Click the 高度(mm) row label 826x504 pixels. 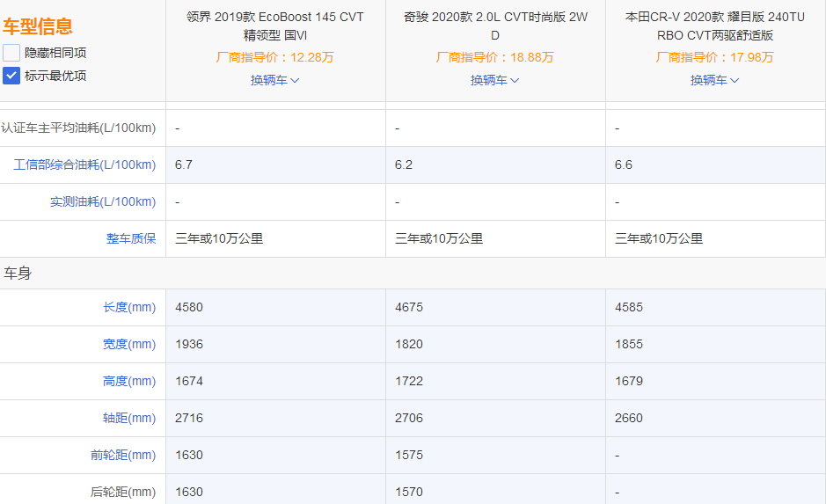pos(129,381)
